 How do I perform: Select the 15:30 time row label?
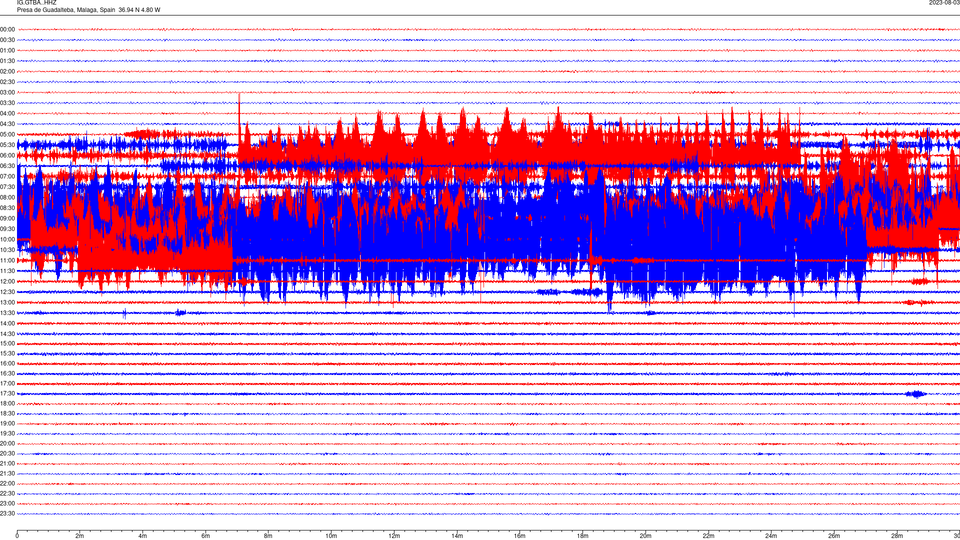tap(7, 354)
